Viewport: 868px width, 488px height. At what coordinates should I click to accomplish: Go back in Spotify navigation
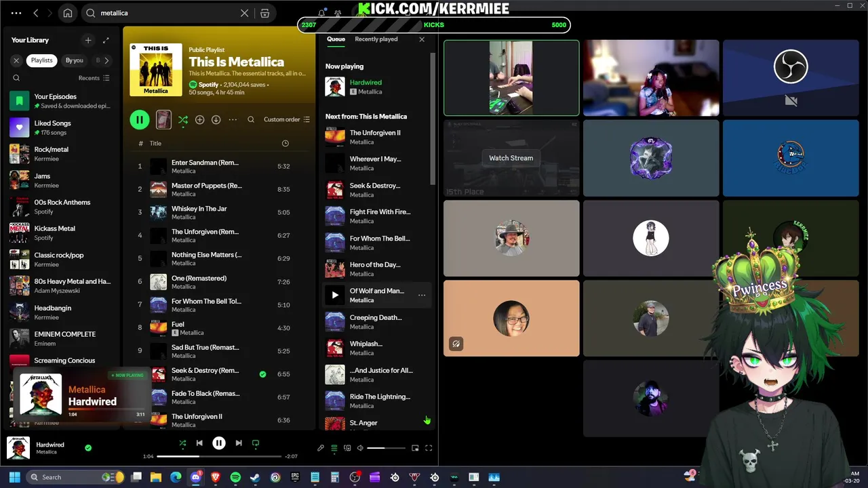click(36, 13)
